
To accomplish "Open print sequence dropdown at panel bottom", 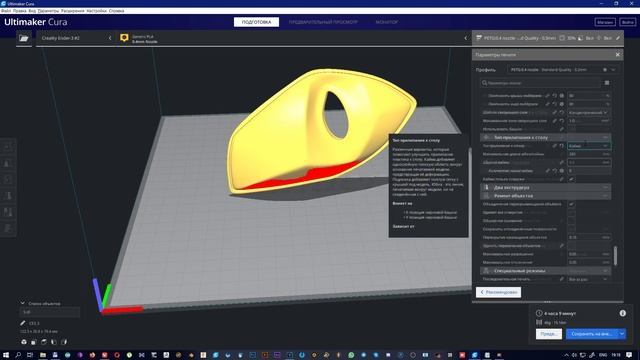I will (589, 279).
